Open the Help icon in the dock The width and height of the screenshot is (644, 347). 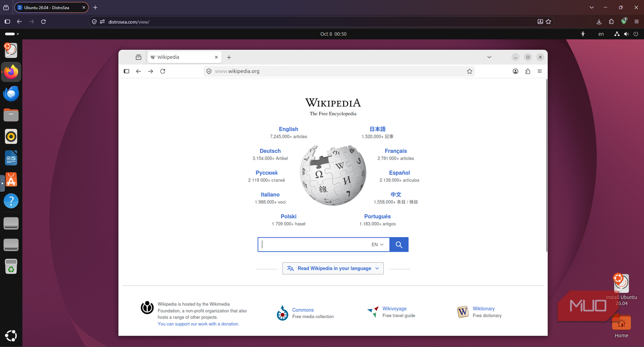coord(11,201)
